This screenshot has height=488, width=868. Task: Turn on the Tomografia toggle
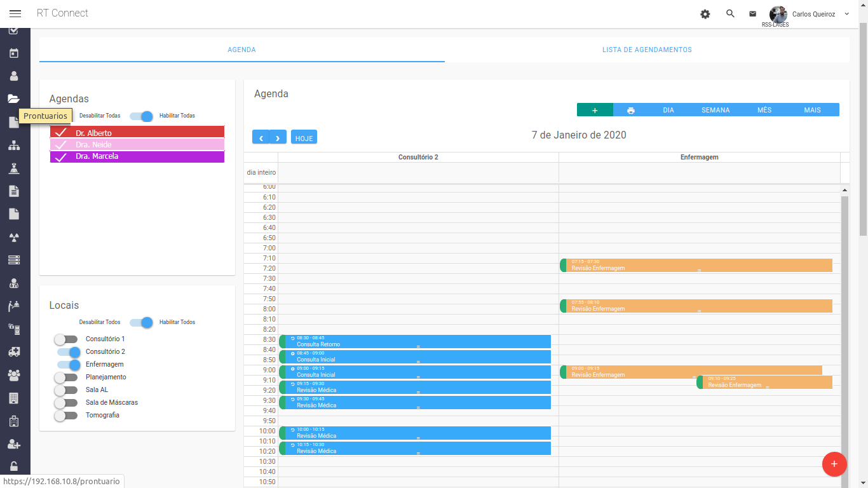click(66, 416)
